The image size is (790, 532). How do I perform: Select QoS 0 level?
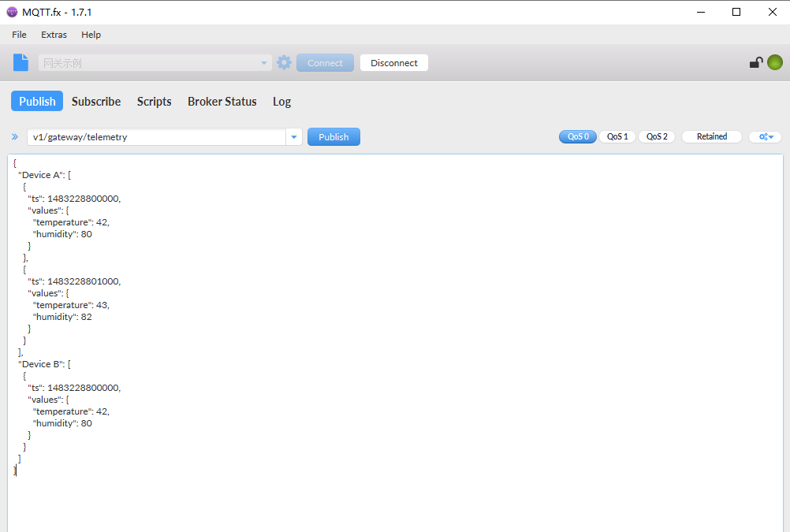click(578, 136)
